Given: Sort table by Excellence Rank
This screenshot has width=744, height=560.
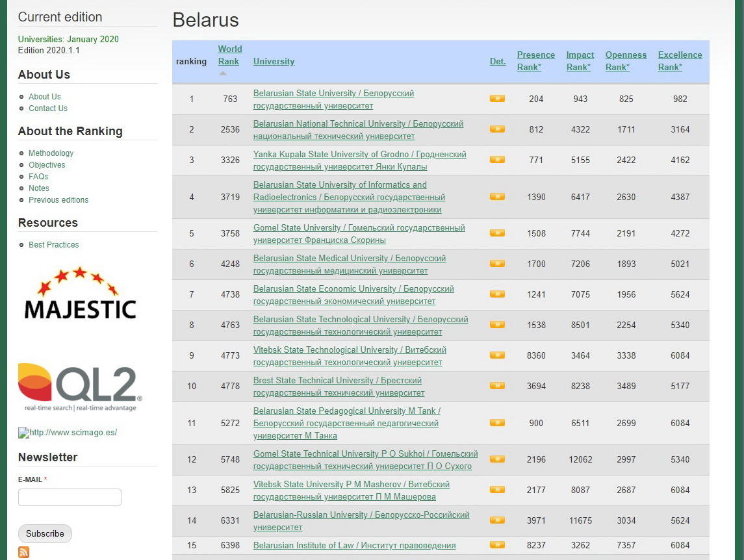Looking at the screenshot, I should coord(680,61).
